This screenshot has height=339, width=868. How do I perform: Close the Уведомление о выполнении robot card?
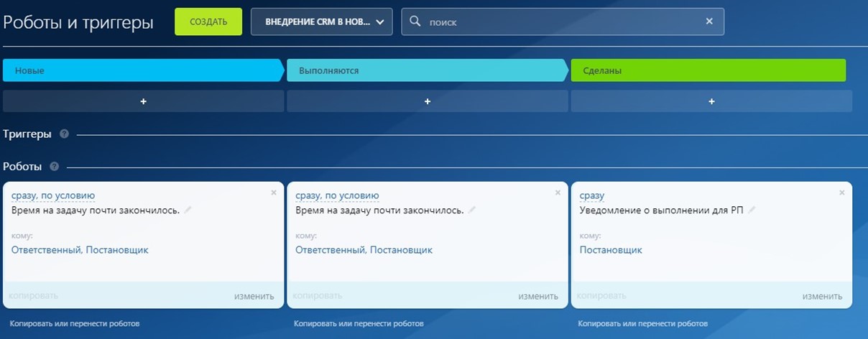pos(842,192)
